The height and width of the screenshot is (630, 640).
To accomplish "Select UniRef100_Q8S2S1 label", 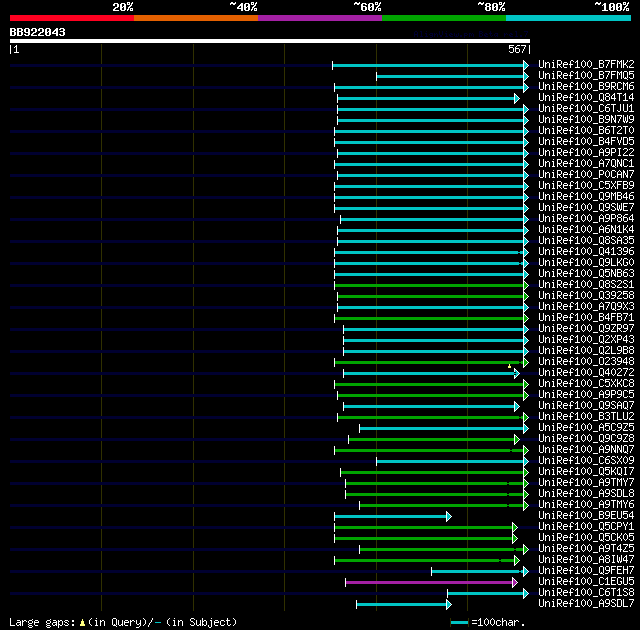I will (x=586, y=285).
